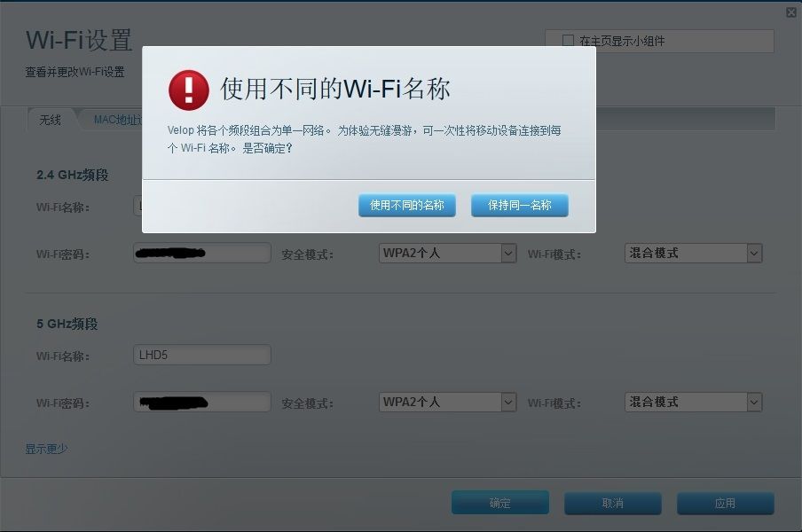Click the dropdown arrow beside 2.4 GHz 混合模式
This screenshot has height=532, width=802.
754,253
